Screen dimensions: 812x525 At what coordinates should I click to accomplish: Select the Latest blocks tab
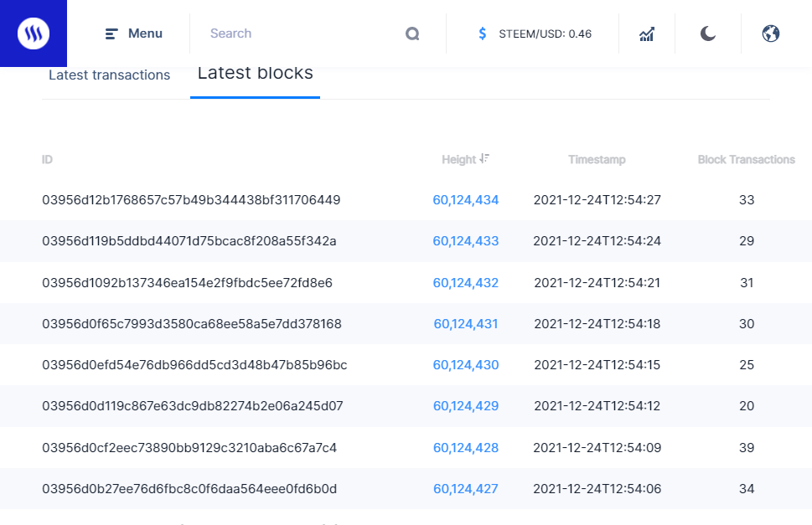[x=256, y=74]
